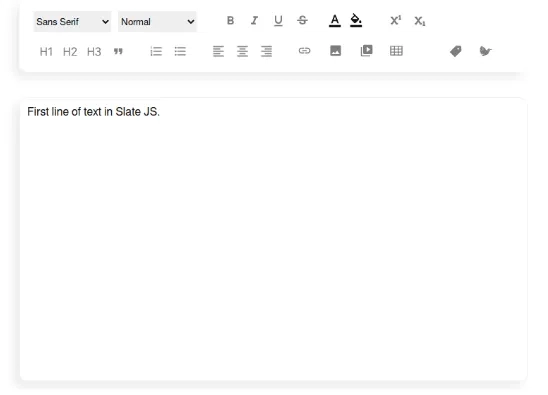Apply H1 heading style

46,52
